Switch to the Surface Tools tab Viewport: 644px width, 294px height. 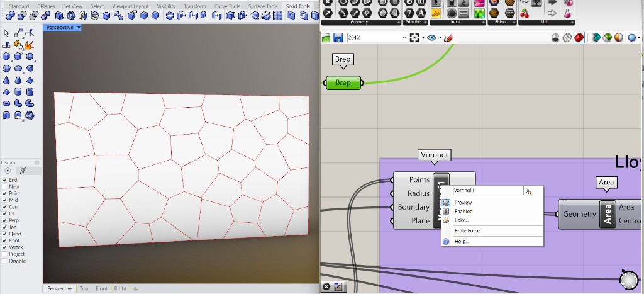(263, 6)
